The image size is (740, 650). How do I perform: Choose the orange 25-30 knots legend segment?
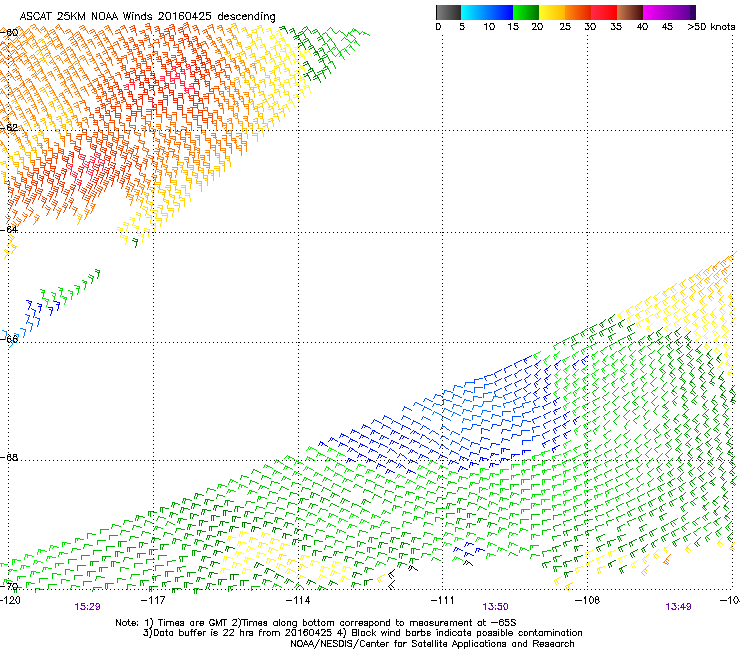click(x=578, y=12)
